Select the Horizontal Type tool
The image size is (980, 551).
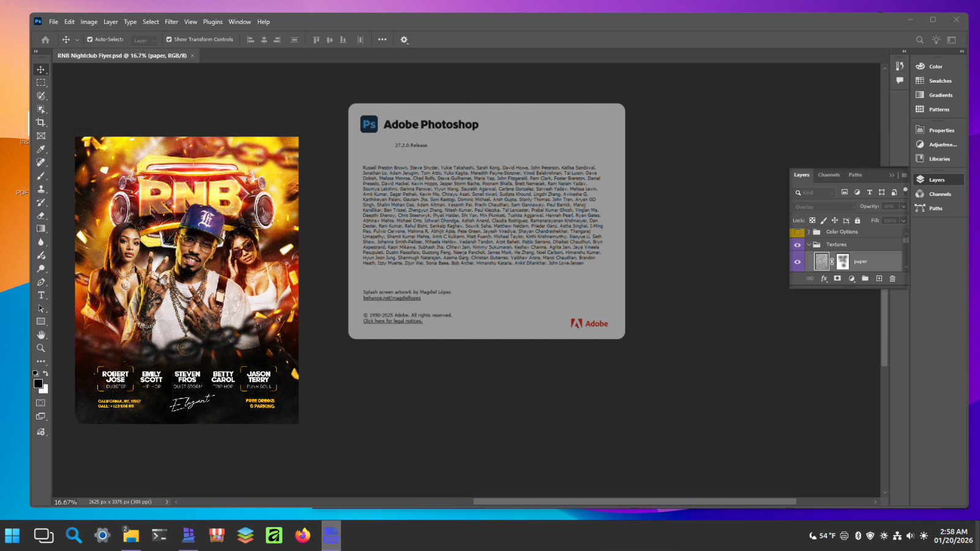41,295
